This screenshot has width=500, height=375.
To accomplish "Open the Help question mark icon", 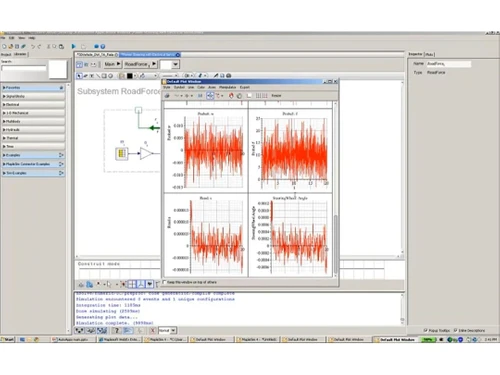I will pos(103,46).
